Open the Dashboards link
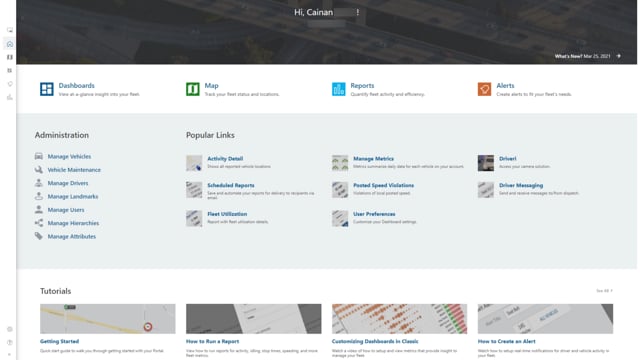This screenshot has width=640, height=360. [x=76, y=85]
